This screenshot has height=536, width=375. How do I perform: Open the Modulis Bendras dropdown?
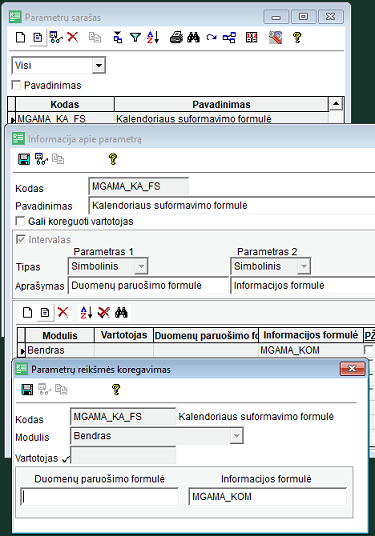click(x=236, y=436)
